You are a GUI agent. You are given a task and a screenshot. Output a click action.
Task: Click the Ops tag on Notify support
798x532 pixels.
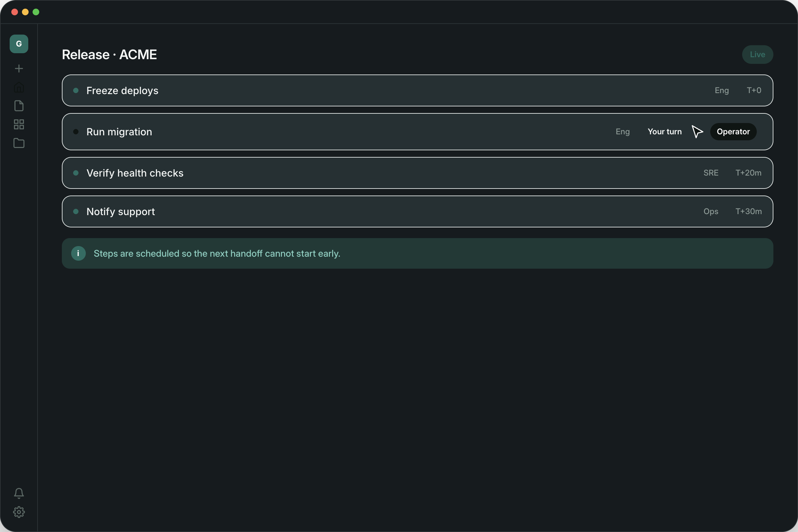(x=711, y=211)
